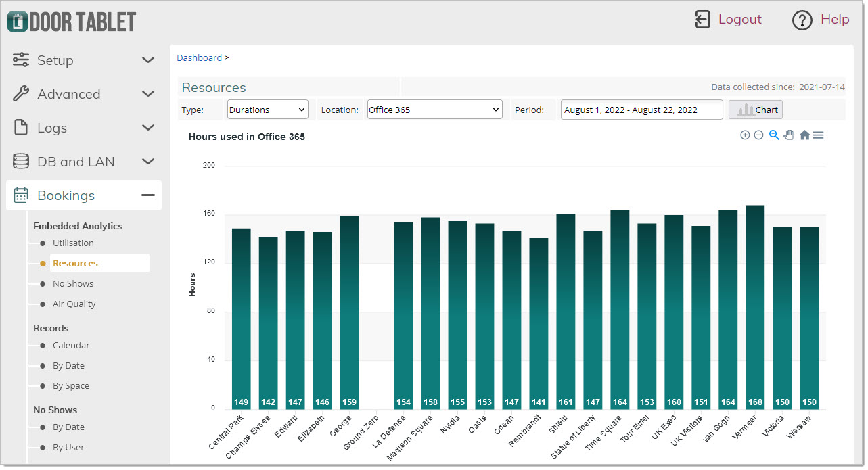Viewport: 868px width, 470px height.
Task: Click the Shield bar showing 161
Action: (x=566, y=311)
